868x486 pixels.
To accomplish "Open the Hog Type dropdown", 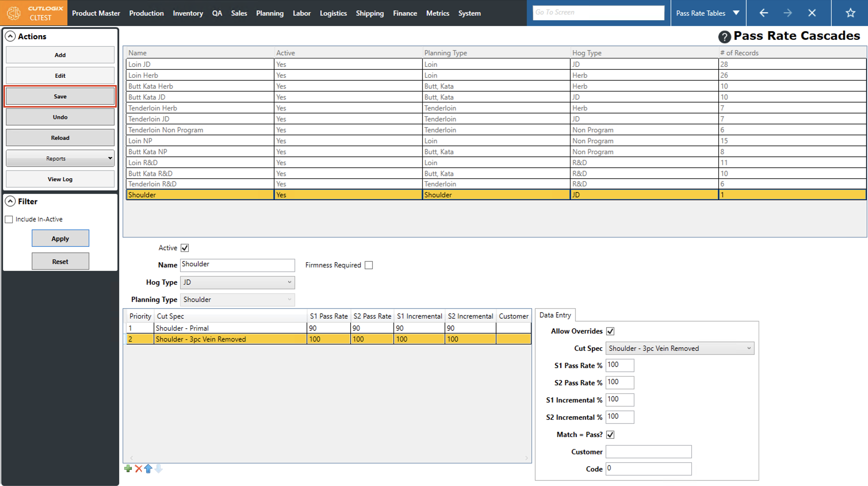I will coord(237,282).
